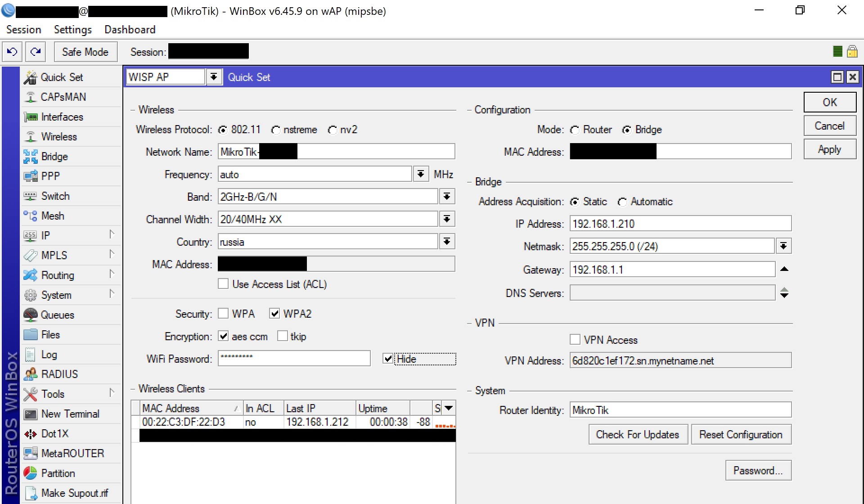Open the Dot1X icon
Viewport: 864px width, 504px height.
point(30,434)
